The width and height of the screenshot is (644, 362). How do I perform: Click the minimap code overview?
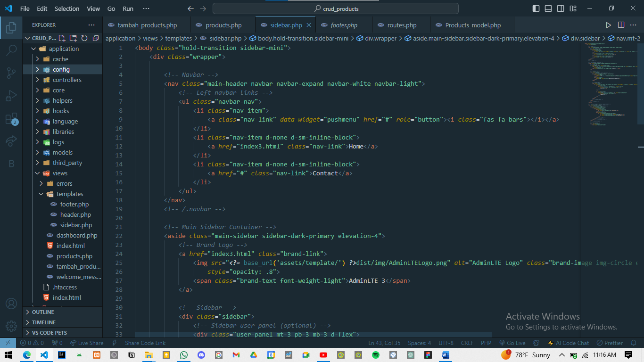pos(611,84)
